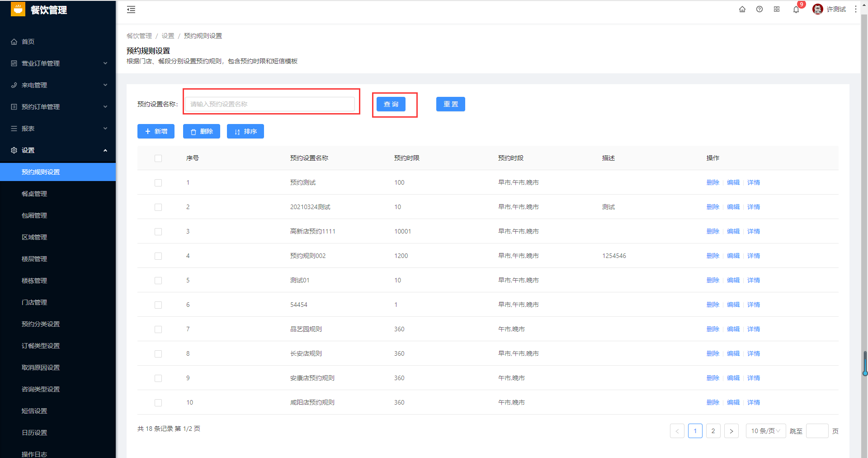Click the 来电管理 phone icon

14,85
